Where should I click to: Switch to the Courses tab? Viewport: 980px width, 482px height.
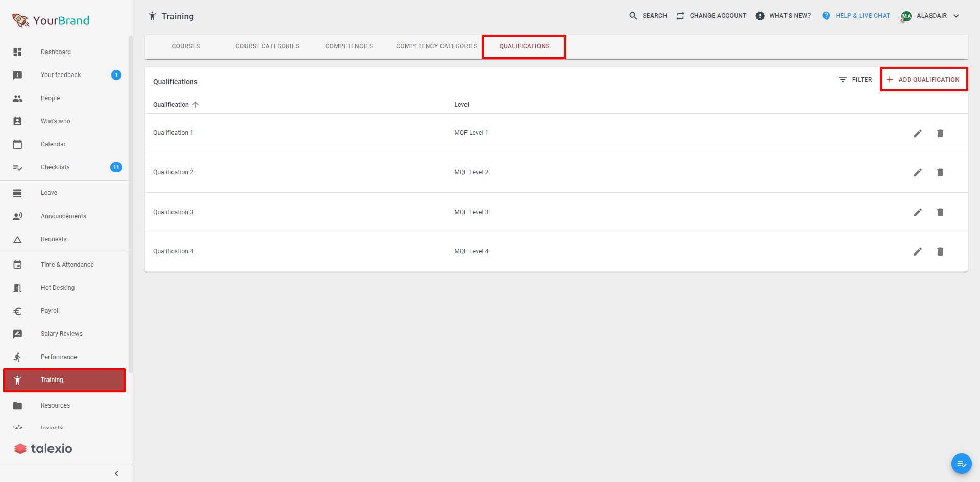tap(186, 46)
